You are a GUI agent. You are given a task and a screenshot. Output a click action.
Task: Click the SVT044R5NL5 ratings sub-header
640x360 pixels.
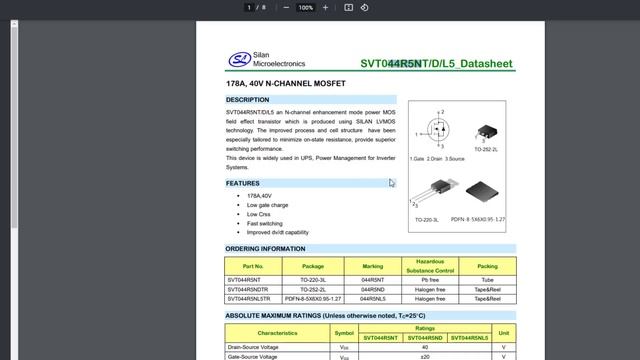click(x=469, y=338)
